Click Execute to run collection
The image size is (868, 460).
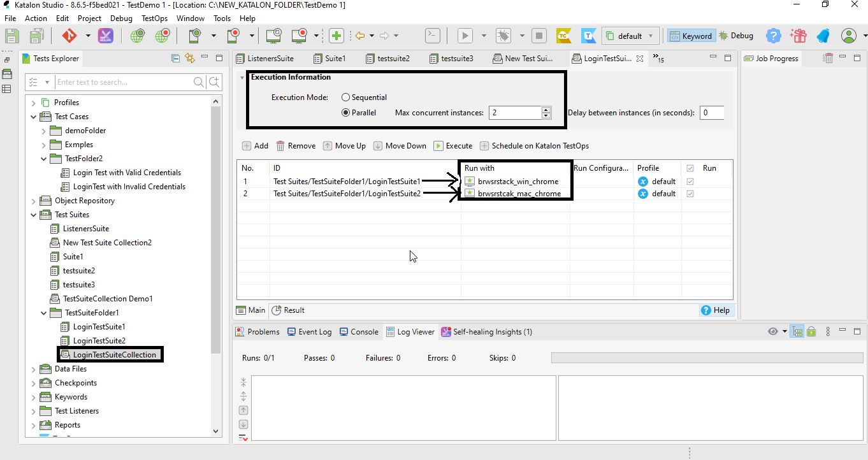(453, 146)
